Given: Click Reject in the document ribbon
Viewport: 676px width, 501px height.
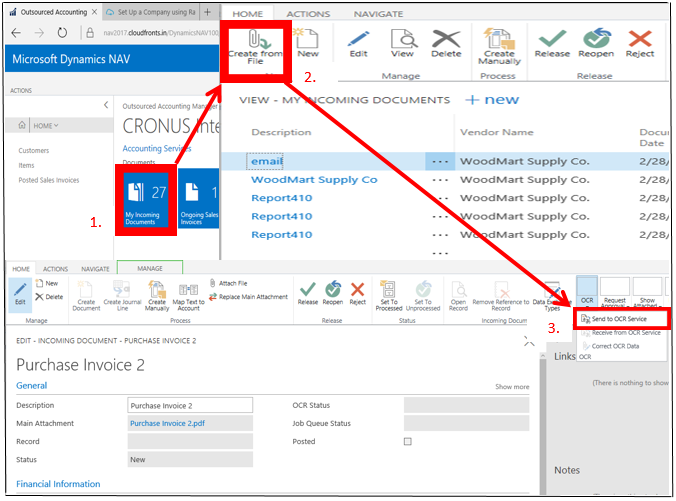Looking at the screenshot, I should coord(357,293).
